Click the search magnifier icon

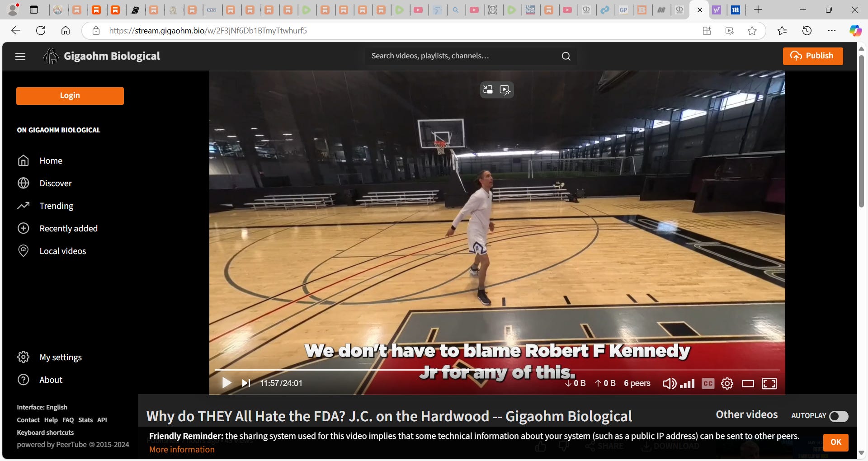pos(566,56)
